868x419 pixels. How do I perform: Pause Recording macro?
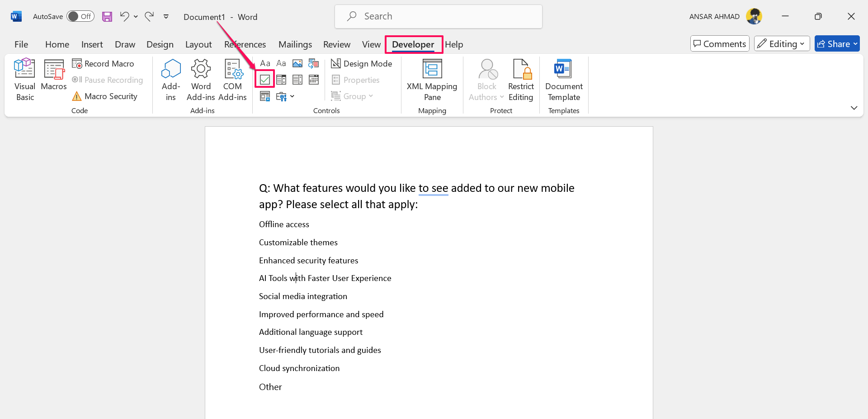[x=108, y=80]
